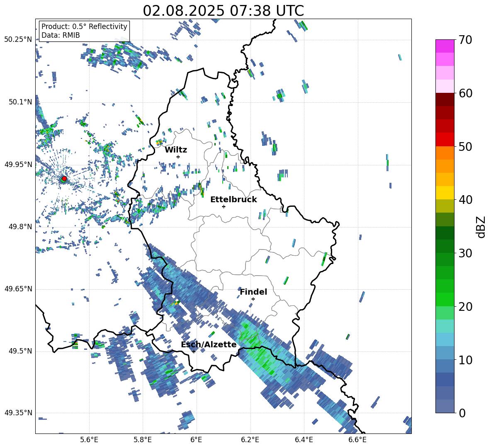Click the 50.25°N latitude tick label
Screen dimensions: 491x448
[x=18, y=40]
